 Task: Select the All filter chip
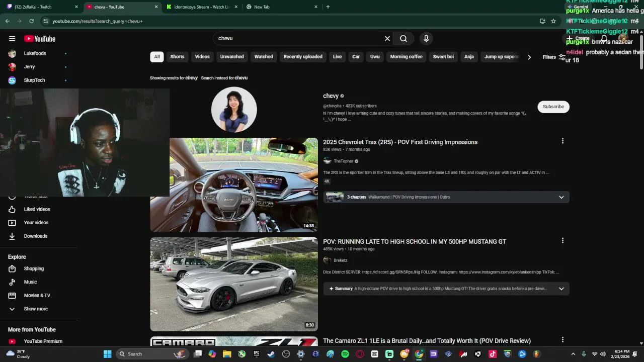[x=157, y=57]
